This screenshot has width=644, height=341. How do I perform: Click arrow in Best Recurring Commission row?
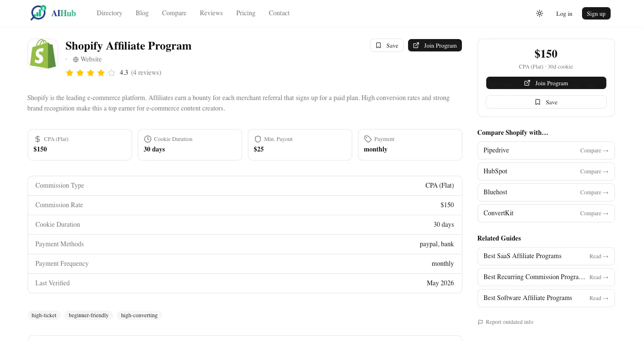(x=606, y=277)
